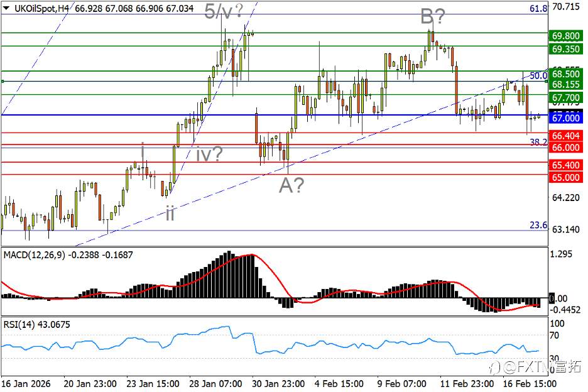
Task: Click the 61.8 Fibonacci level label
Action: (x=538, y=8)
